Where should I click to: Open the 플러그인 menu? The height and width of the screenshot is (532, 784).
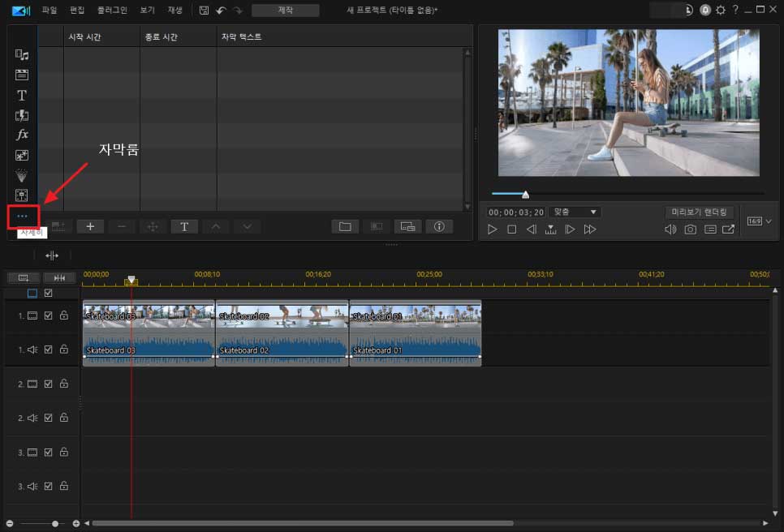tap(112, 10)
